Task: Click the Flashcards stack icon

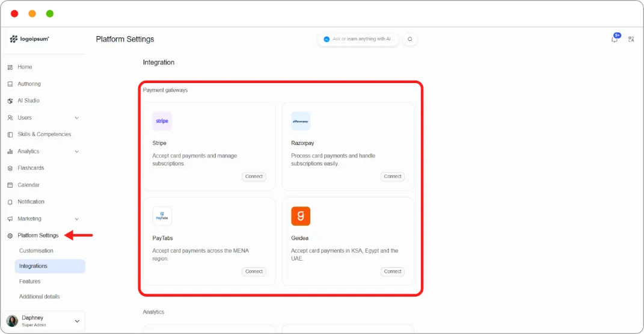Action: coord(10,169)
